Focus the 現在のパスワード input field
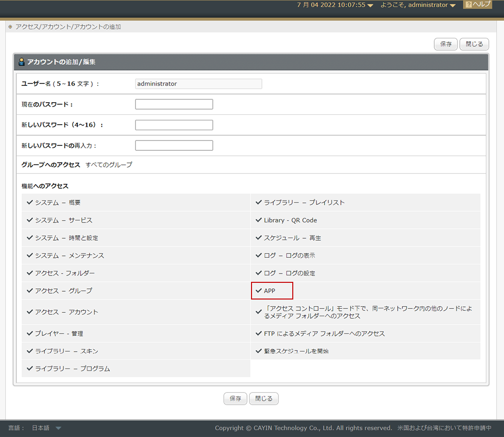Screen dimensions: 504x437 click(174, 104)
